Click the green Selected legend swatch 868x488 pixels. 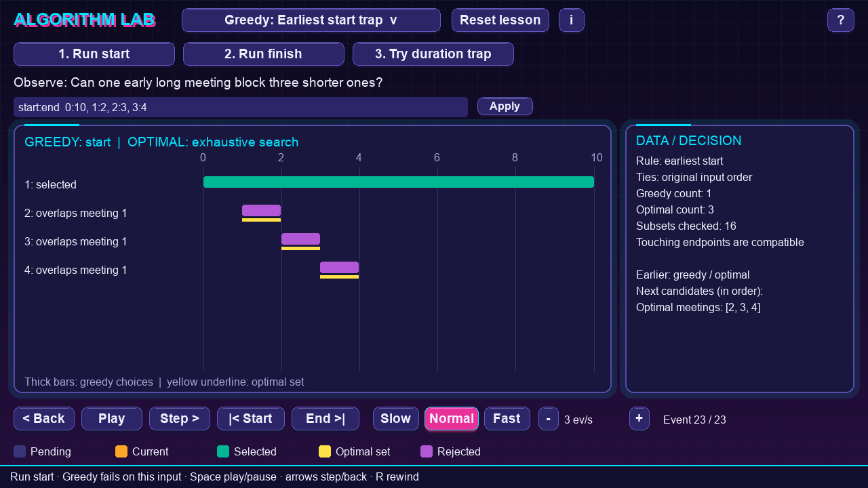tap(223, 451)
